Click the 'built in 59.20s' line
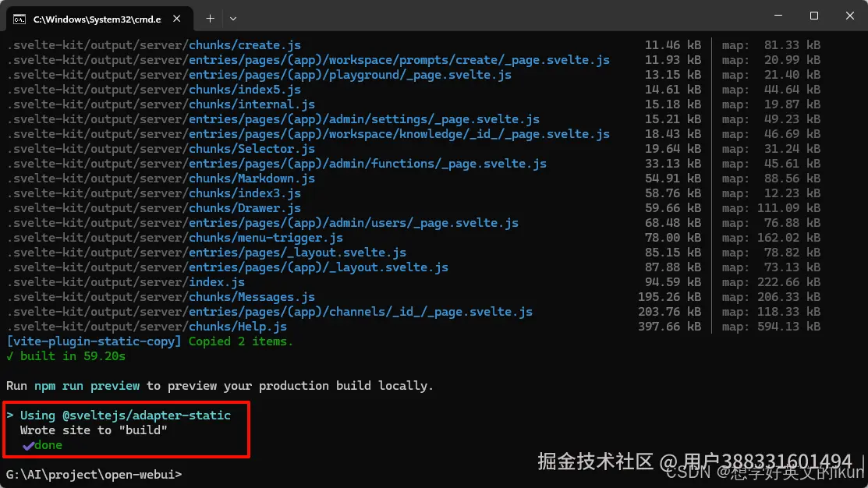The height and width of the screenshot is (488, 868). click(66, 356)
